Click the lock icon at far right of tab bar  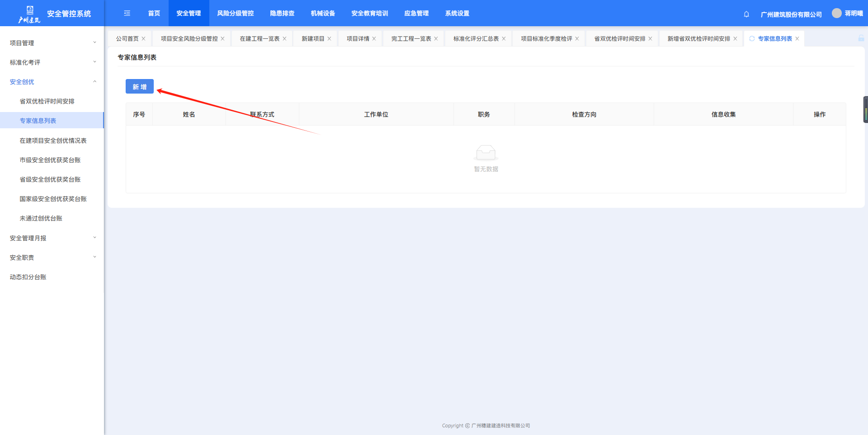pos(861,38)
